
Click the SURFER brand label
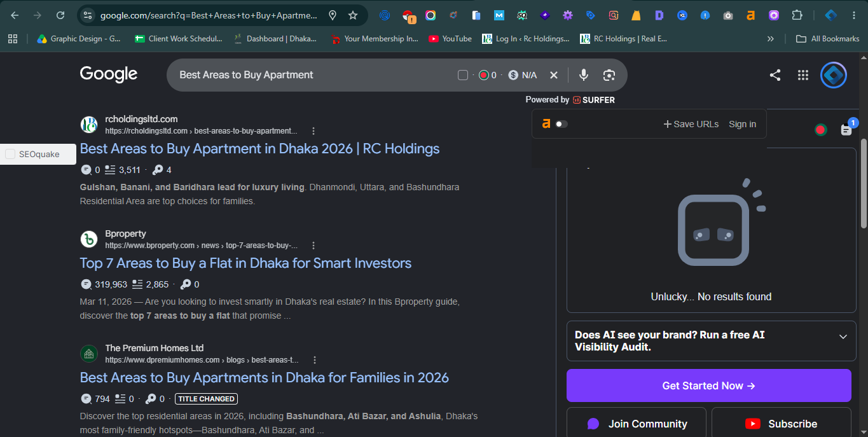[x=594, y=100]
